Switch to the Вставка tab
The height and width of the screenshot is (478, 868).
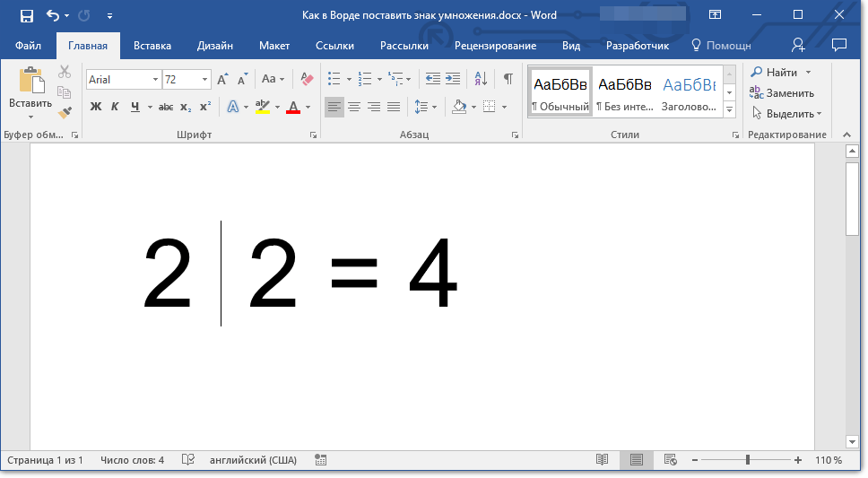[152, 45]
